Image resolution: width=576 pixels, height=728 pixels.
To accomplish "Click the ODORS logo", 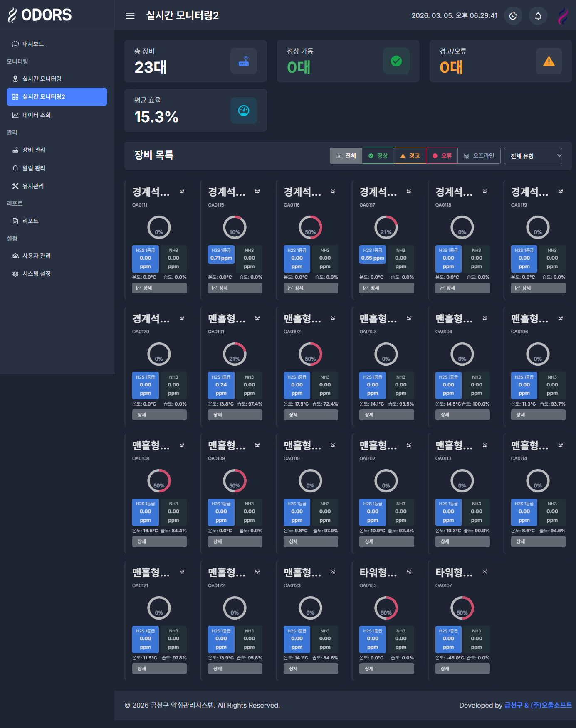I will (40, 15).
